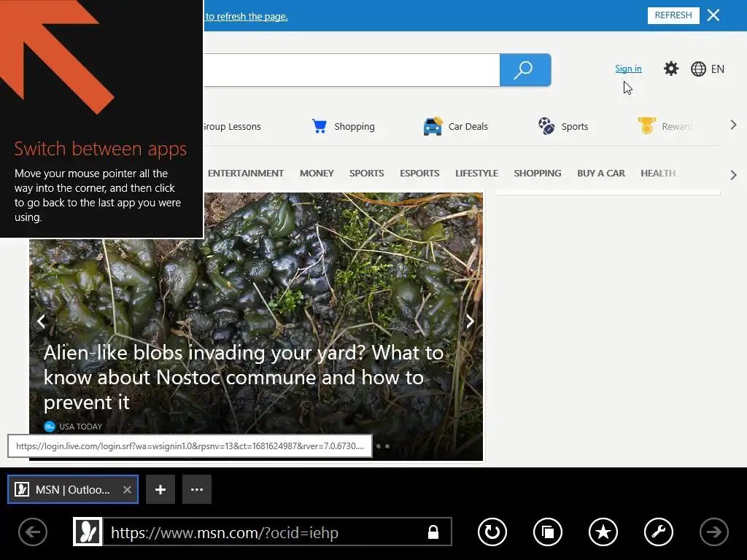Click the Car Deals car icon

point(433,126)
